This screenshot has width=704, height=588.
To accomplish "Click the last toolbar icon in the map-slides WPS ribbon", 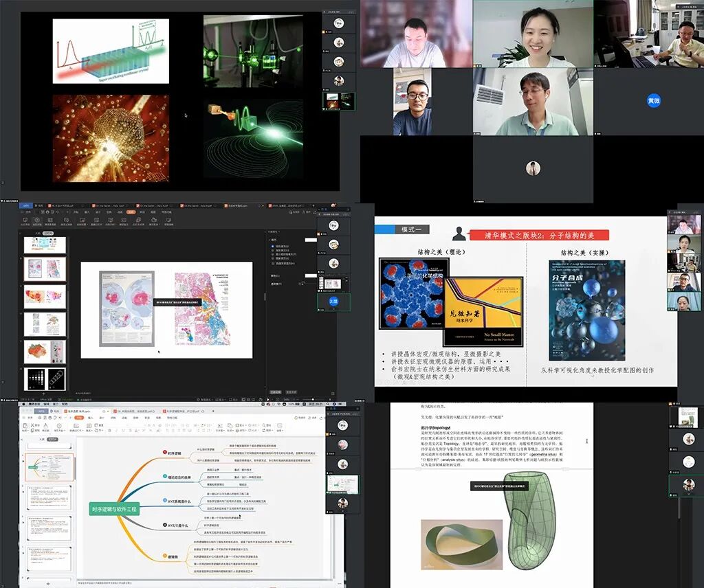I will [x=168, y=221].
